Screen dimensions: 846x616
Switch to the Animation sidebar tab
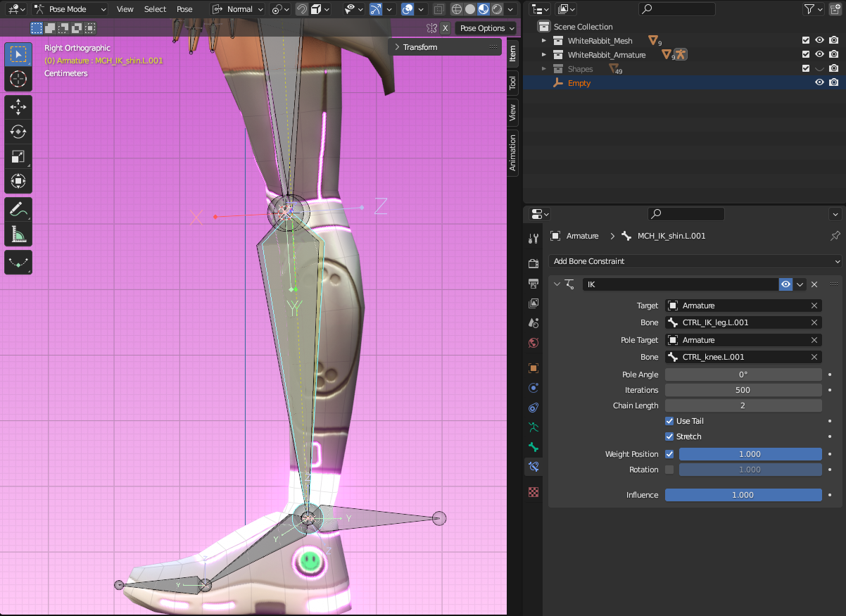coord(512,153)
